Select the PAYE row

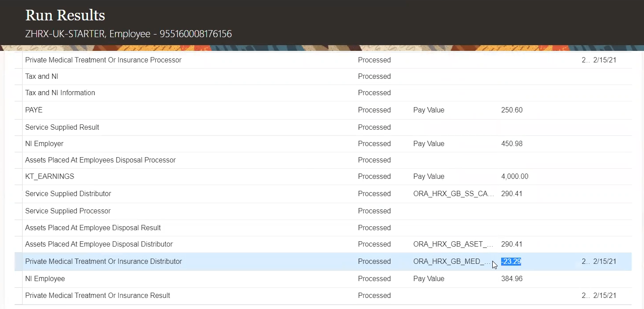[34, 110]
